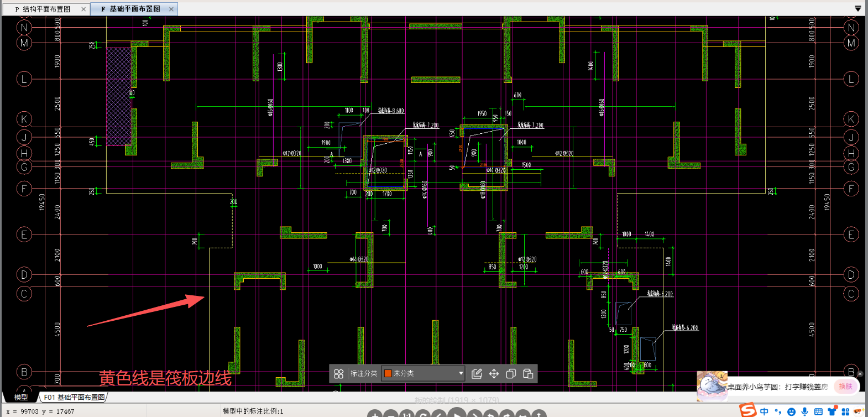Image resolution: width=868 pixels, height=417 pixels.
Task: Click the edit annotation pencil icon
Action: coord(477,374)
